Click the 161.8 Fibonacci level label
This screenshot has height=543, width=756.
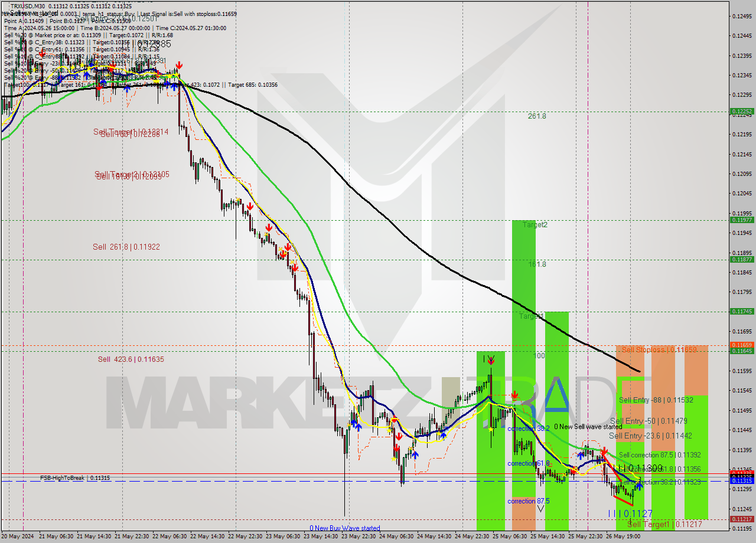pyautogui.click(x=537, y=264)
